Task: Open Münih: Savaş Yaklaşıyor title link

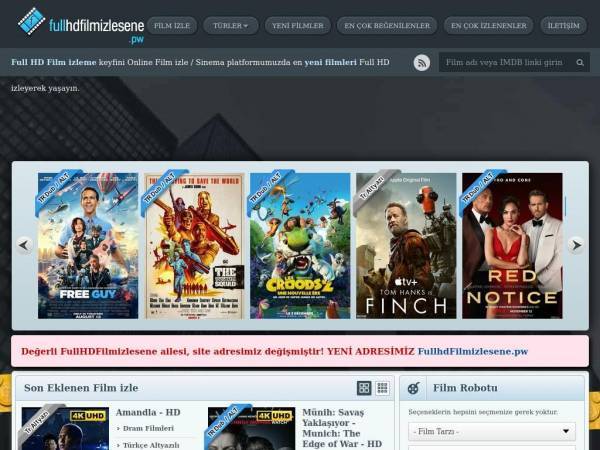Action: [x=342, y=428]
